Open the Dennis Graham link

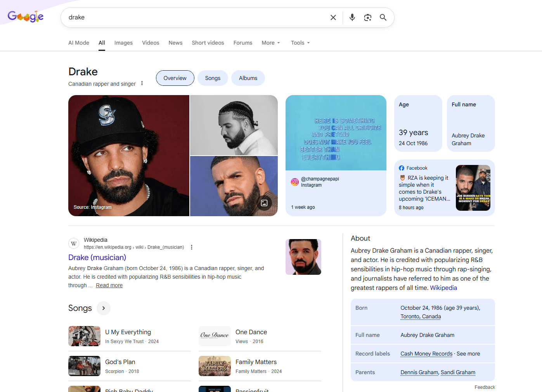[x=419, y=372]
